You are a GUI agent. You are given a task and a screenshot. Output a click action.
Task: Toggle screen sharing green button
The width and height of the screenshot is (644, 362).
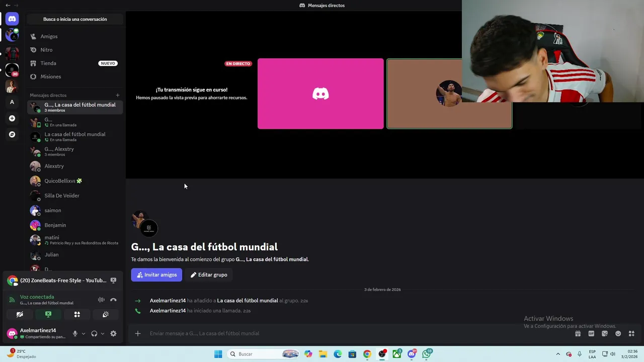click(x=48, y=314)
